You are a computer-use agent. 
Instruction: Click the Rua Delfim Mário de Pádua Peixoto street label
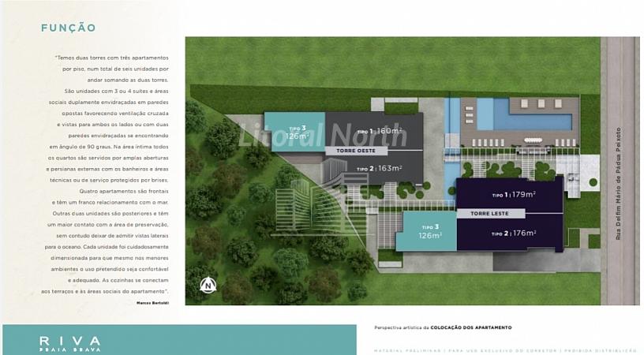point(619,183)
